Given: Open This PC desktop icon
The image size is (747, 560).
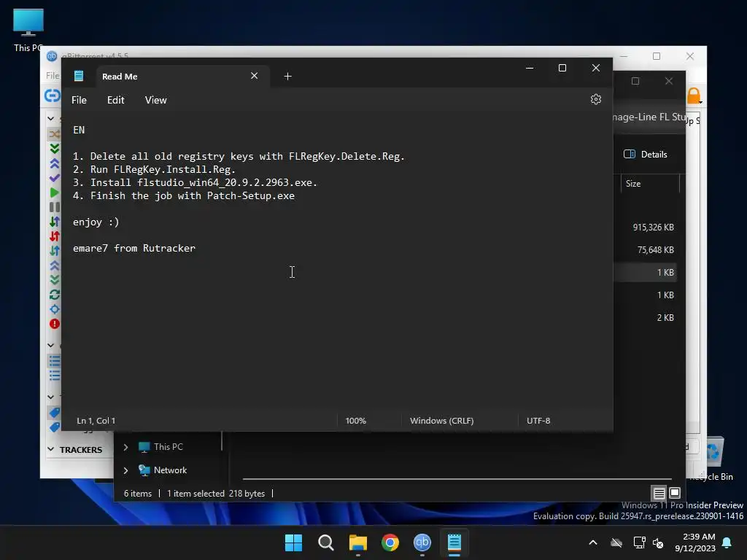Looking at the screenshot, I should coord(28,30).
